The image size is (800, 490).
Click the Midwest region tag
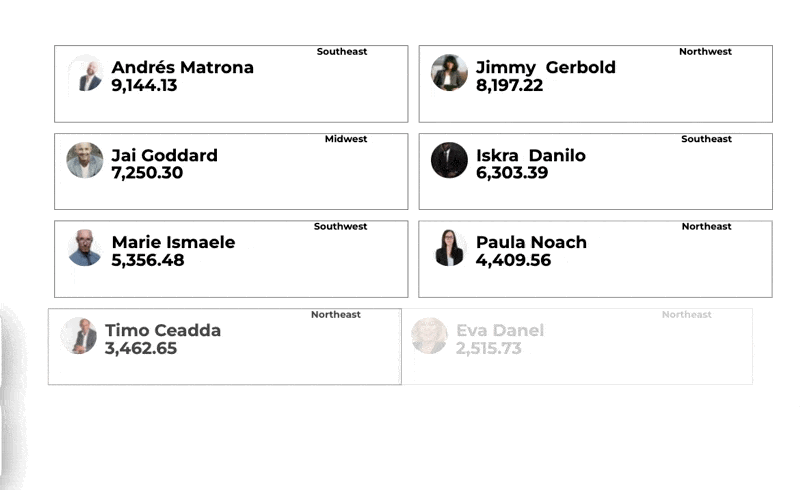pyautogui.click(x=346, y=139)
